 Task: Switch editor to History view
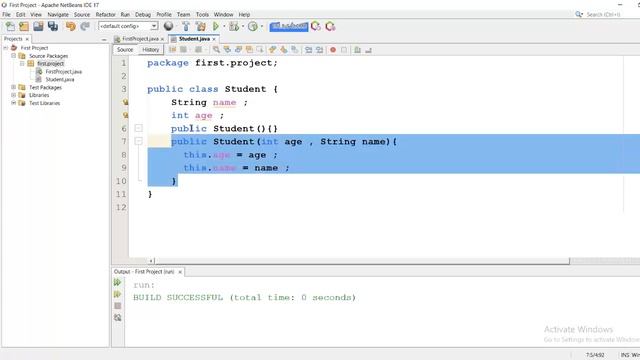(x=151, y=49)
